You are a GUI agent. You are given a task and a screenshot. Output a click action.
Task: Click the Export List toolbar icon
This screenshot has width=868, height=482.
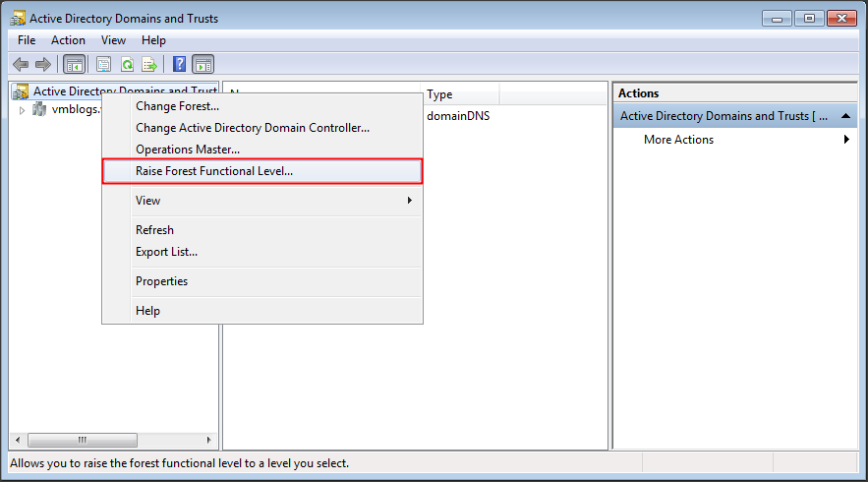pos(149,65)
